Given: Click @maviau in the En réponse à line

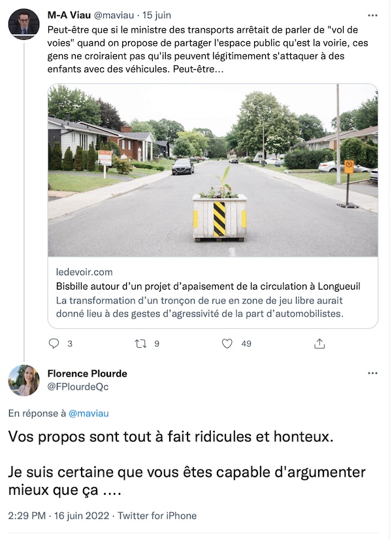Looking at the screenshot, I should click(89, 413).
